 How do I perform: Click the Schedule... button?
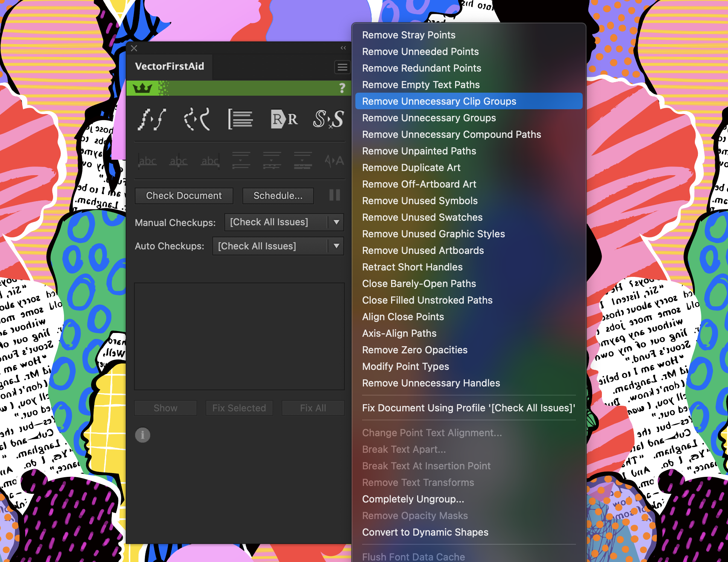click(278, 195)
